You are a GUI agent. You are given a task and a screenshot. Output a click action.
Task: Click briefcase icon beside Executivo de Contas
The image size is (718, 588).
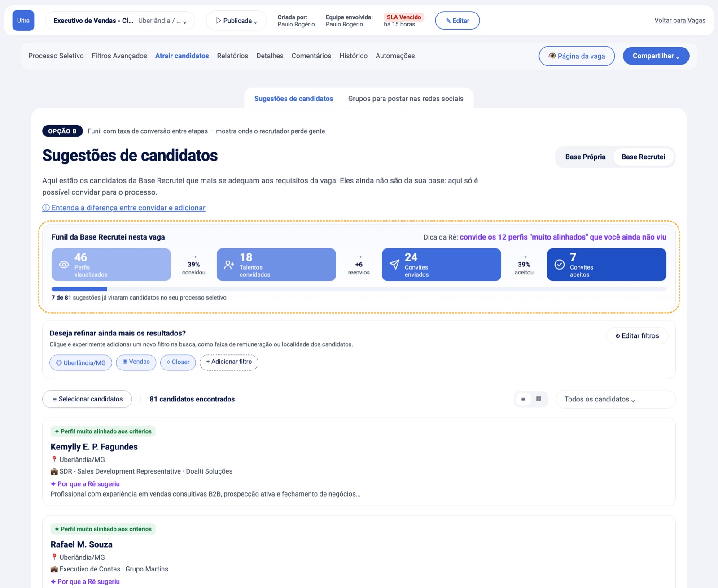[54, 569]
